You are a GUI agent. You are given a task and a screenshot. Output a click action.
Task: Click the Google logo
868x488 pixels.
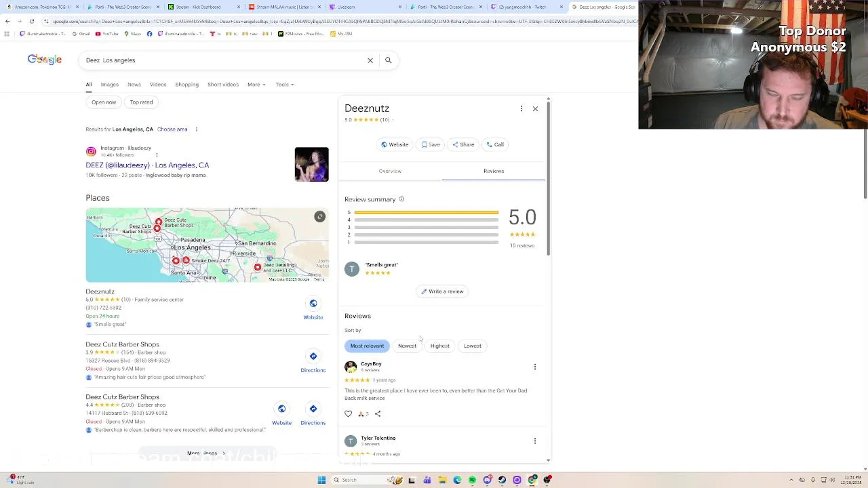click(45, 60)
